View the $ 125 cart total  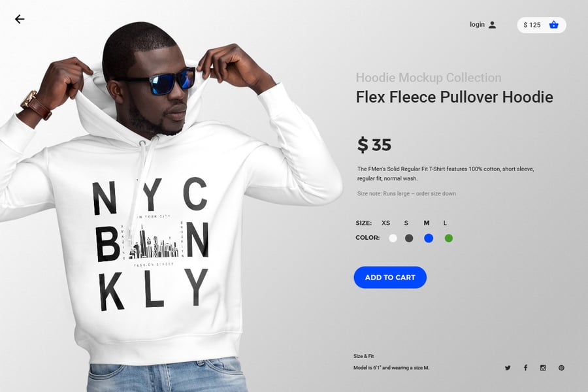[x=532, y=25]
